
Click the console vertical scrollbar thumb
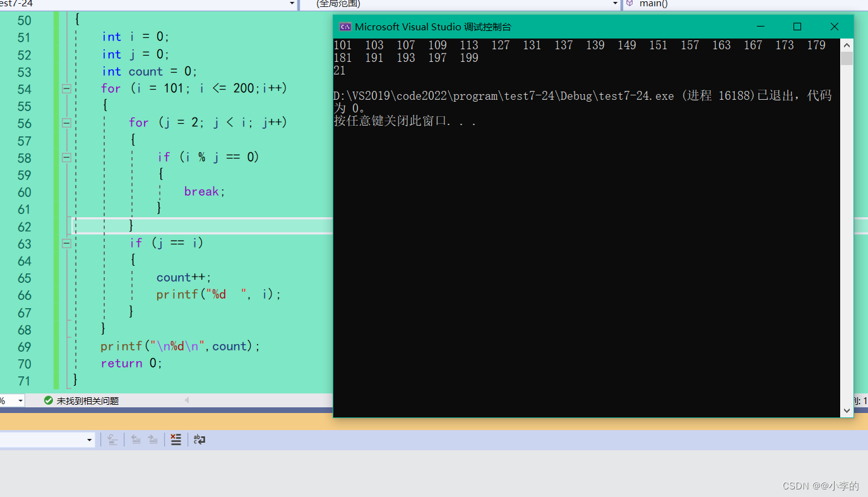click(x=847, y=58)
